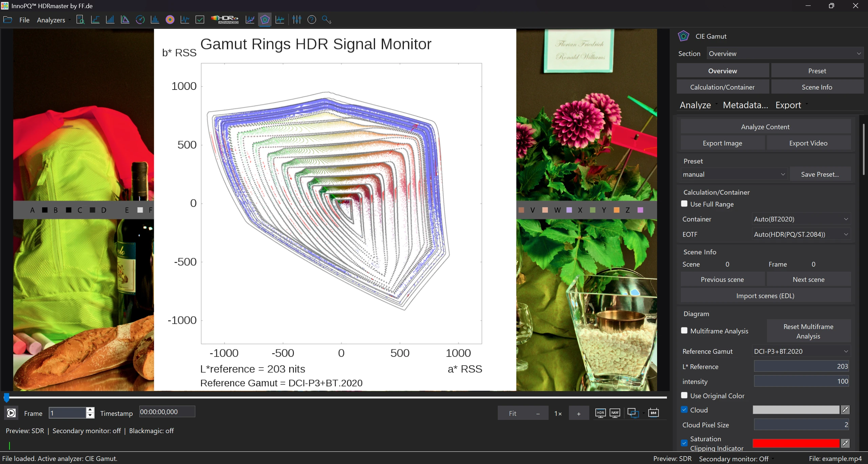Click the gray Cloud color swatch
The width and height of the screenshot is (868, 464).
(796, 410)
